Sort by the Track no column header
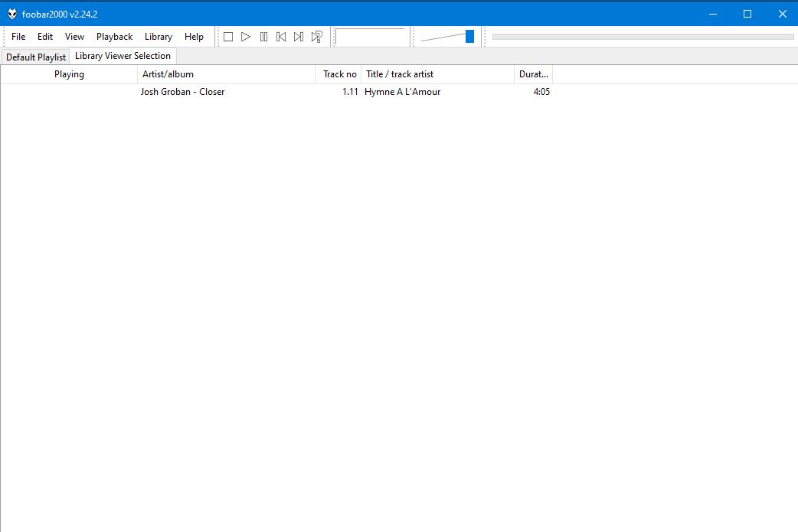This screenshot has width=798, height=532. coord(338,74)
